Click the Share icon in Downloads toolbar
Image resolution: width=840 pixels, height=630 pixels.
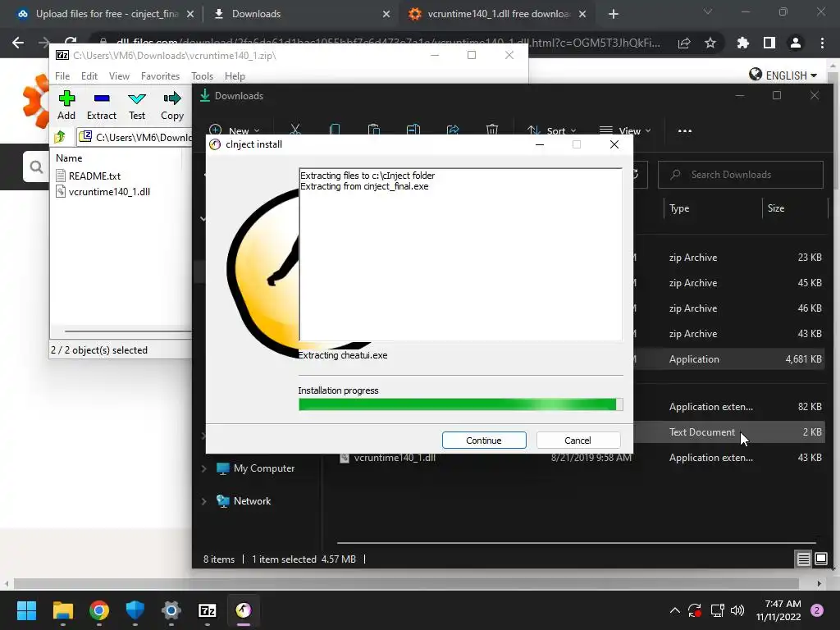(x=453, y=130)
